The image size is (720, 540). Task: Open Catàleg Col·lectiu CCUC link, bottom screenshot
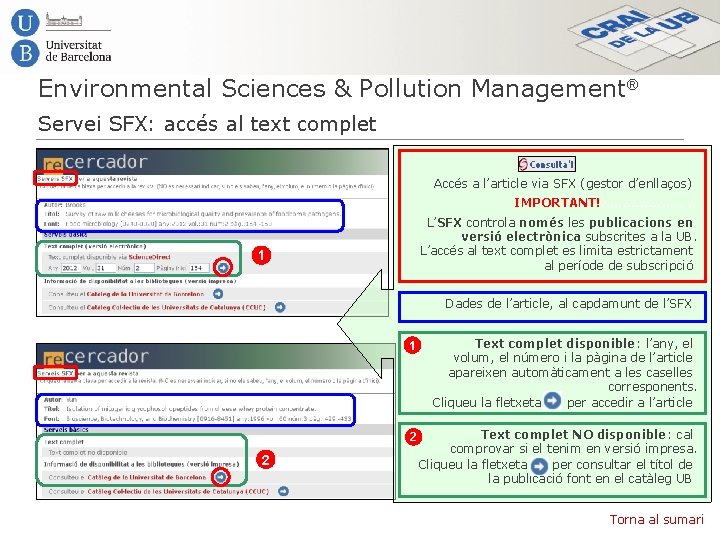(x=178, y=491)
